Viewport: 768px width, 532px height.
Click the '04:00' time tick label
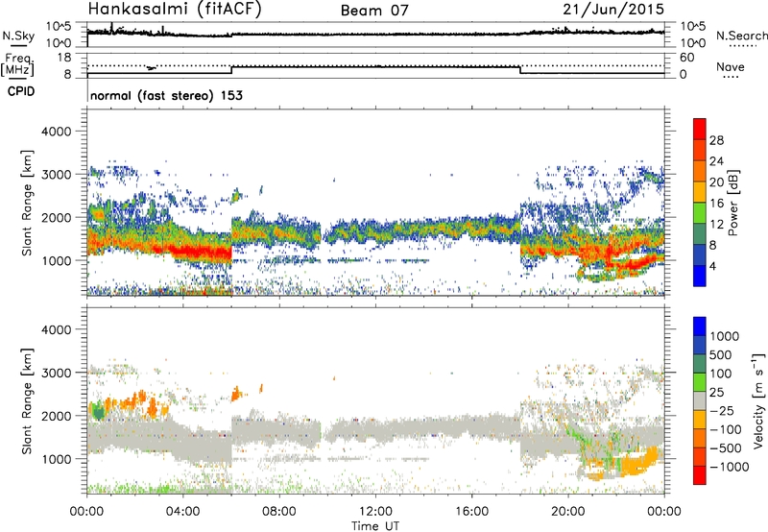coord(182,512)
